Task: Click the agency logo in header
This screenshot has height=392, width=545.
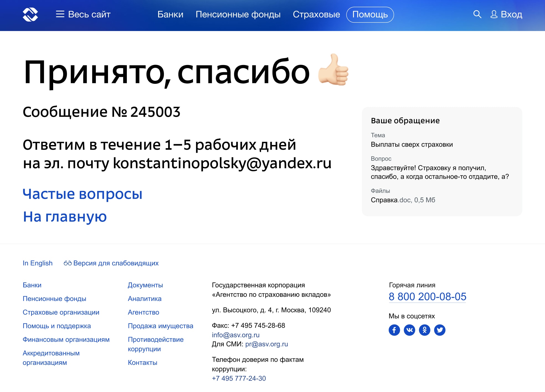Action: point(30,14)
